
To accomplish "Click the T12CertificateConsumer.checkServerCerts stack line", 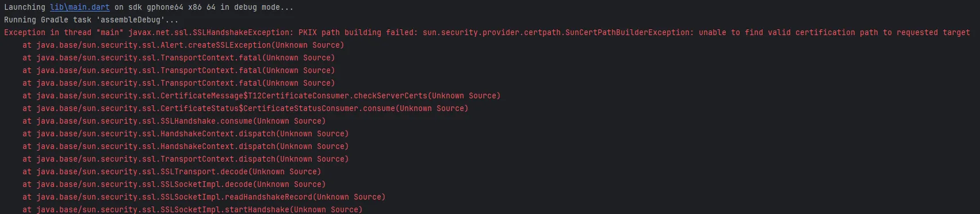I will coord(262,96).
